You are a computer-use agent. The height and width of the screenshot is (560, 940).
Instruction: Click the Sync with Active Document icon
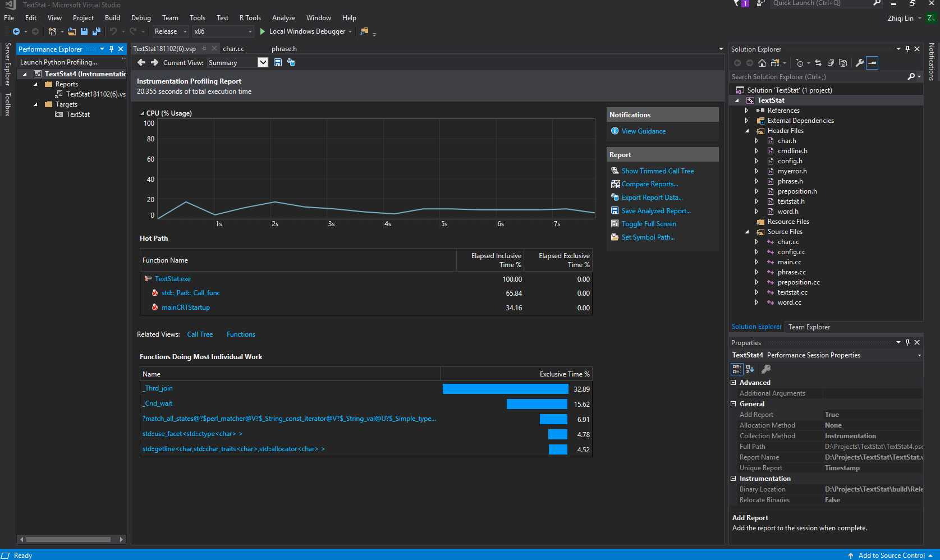tap(818, 63)
